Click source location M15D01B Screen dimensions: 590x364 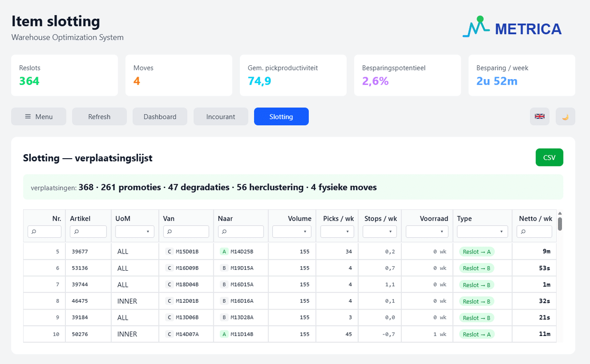click(x=187, y=252)
